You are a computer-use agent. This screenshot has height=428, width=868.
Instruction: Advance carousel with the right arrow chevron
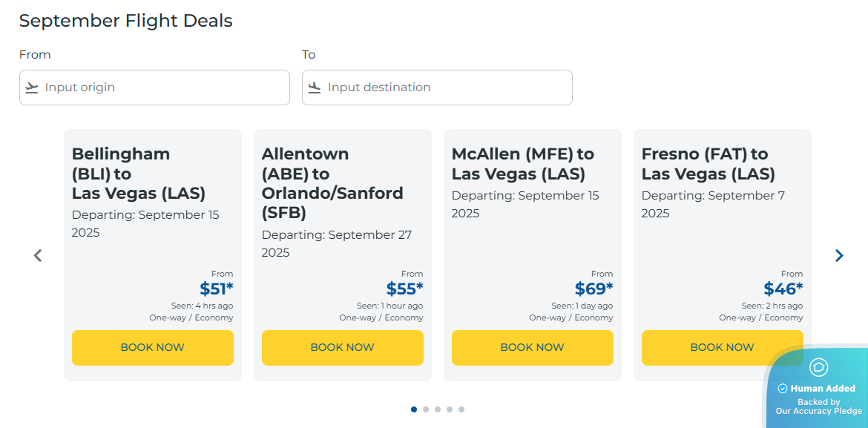[x=838, y=255]
